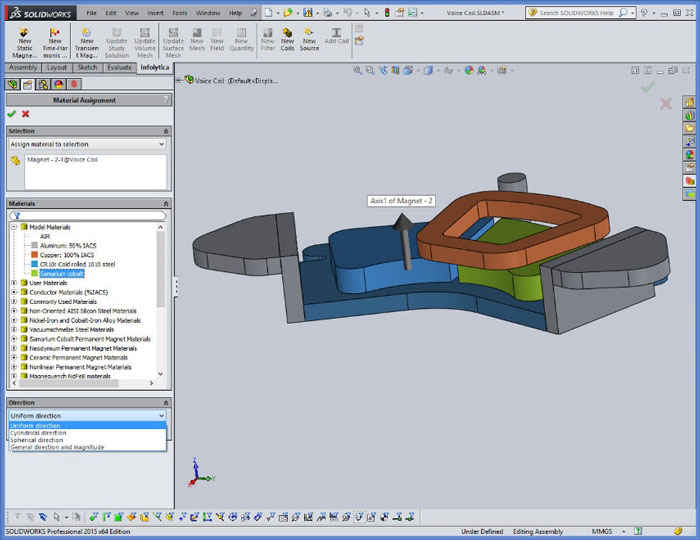Accept material assignment with green checkmark
The image size is (700, 540).
pos(12,114)
